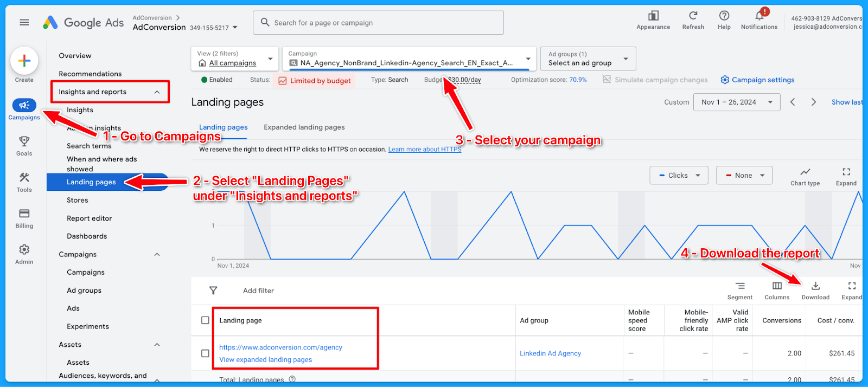The image size is (868, 387).
Task: Open the Learn more about HTTPS link
Action: [x=425, y=150]
